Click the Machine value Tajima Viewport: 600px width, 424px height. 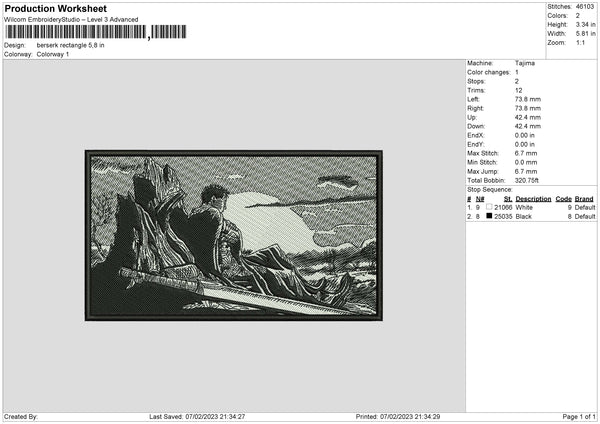[x=525, y=63]
